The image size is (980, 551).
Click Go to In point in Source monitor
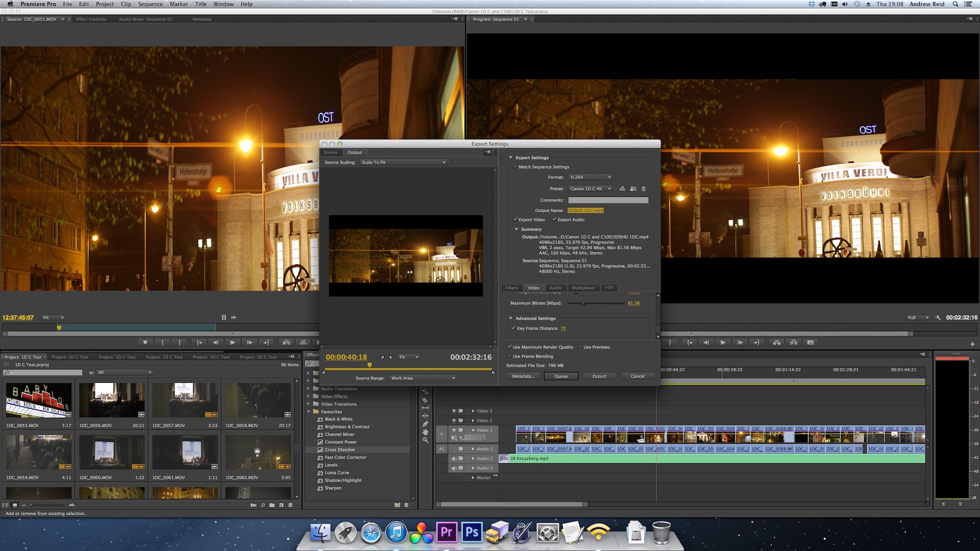tap(199, 342)
